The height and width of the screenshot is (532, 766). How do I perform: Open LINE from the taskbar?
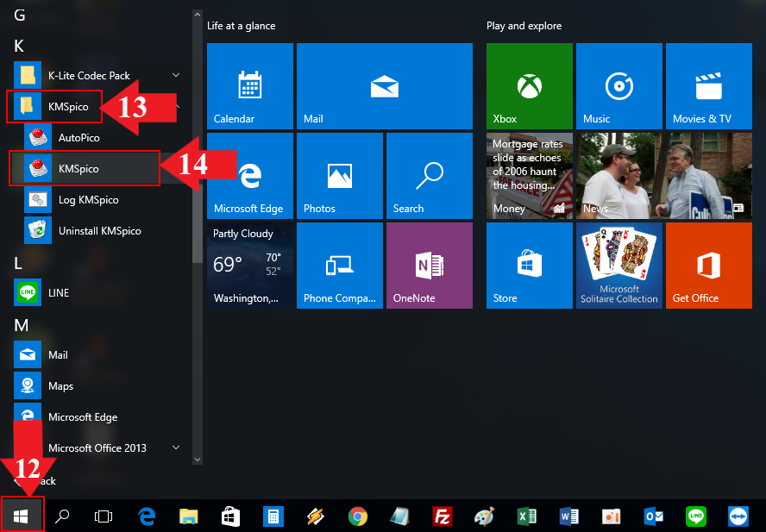click(x=695, y=516)
